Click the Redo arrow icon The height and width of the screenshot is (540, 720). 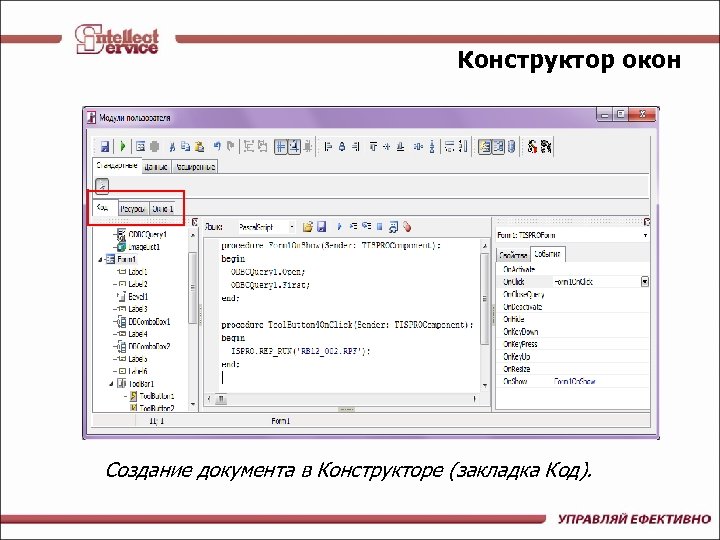[231, 146]
